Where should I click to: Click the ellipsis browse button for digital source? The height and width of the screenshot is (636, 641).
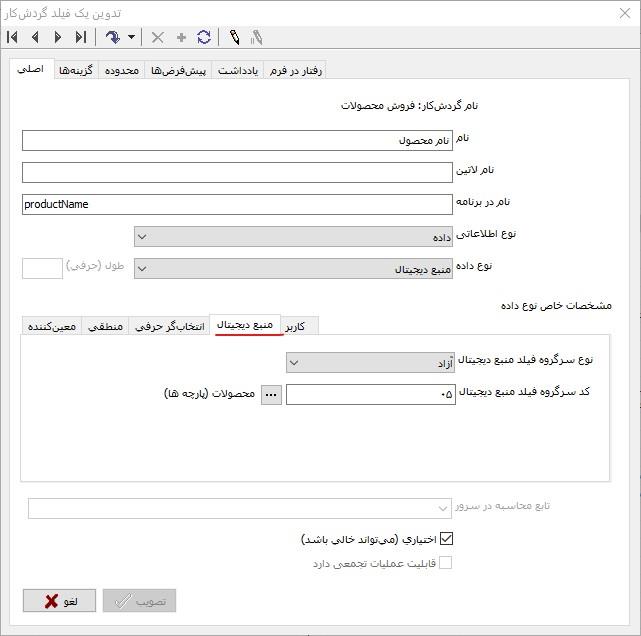coord(271,395)
